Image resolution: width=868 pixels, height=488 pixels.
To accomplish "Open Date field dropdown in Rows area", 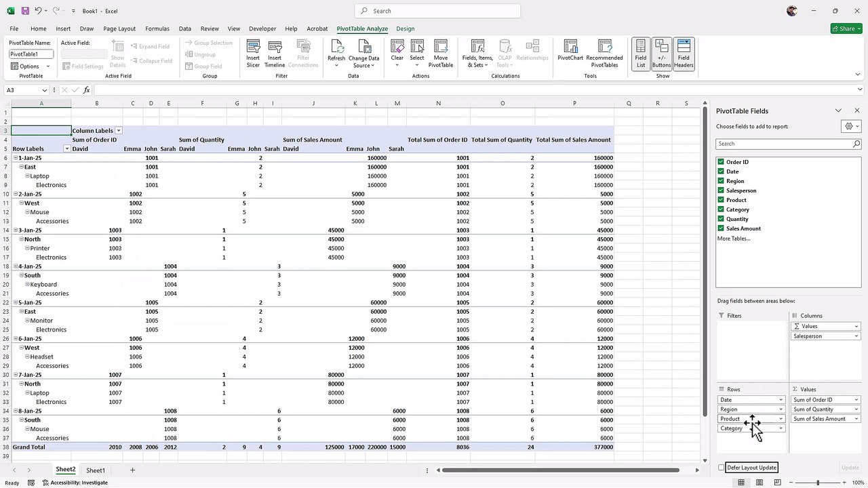I will [781, 400].
